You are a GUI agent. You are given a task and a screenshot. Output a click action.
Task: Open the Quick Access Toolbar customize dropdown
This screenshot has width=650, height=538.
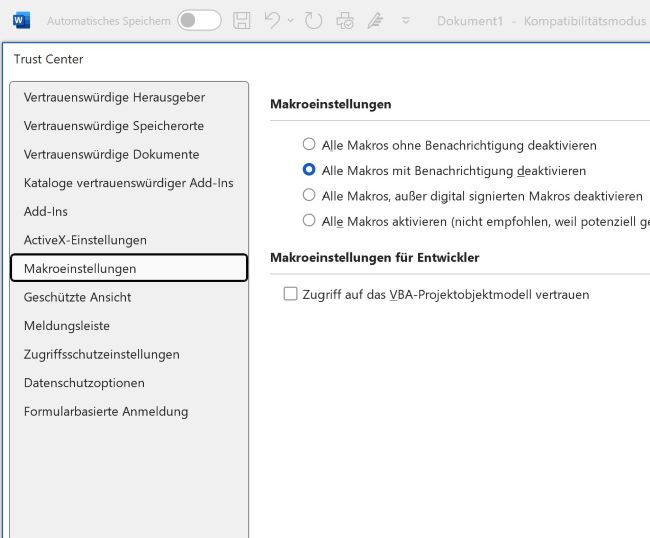pos(406,20)
